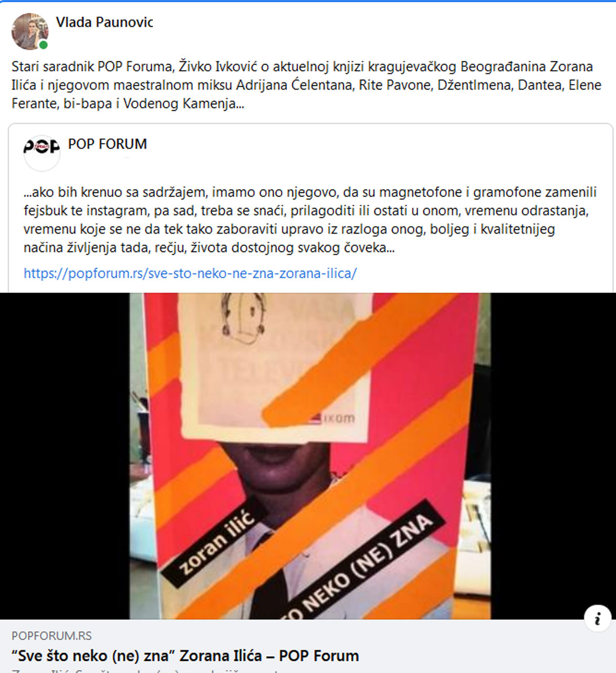
Task: Click Vlada's post text about Živko Ivković
Action: coord(306,85)
